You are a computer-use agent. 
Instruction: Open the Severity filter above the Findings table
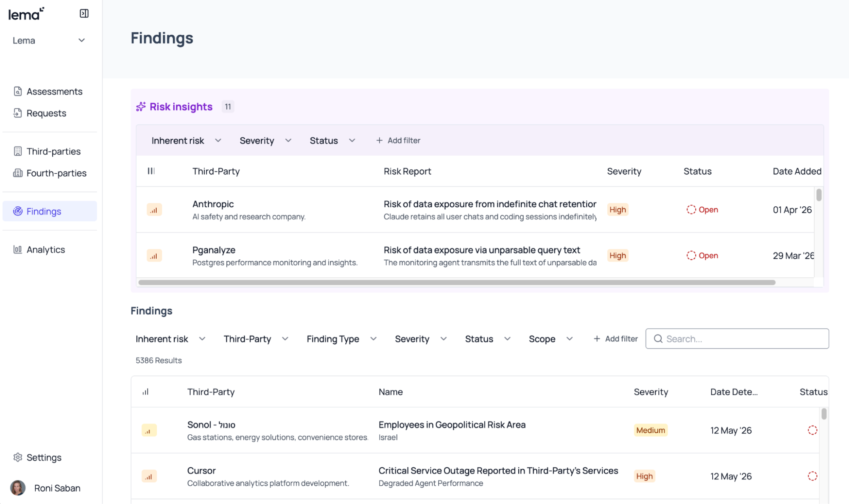tap(421, 339)
